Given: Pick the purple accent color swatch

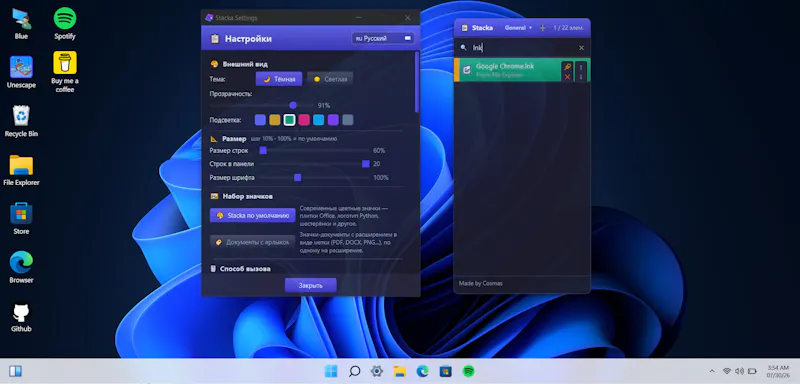Looking at the screenshot, I should point(333,120).
